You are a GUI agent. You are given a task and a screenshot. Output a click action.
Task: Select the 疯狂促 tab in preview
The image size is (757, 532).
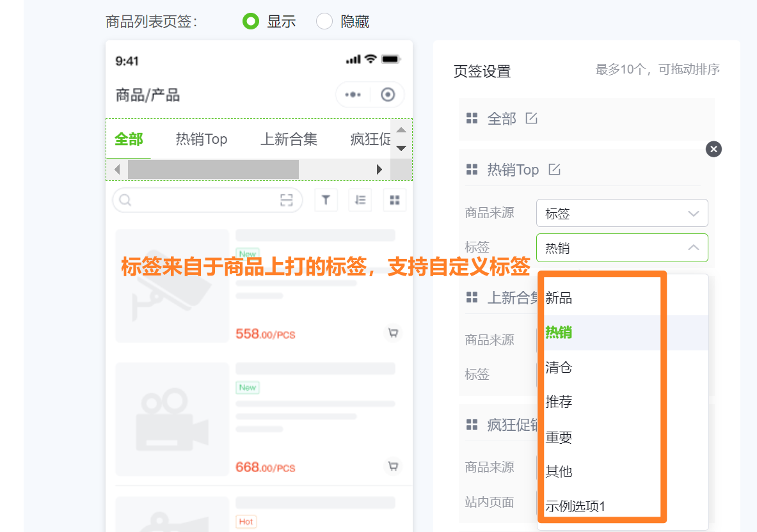click(x=370, y=139)
